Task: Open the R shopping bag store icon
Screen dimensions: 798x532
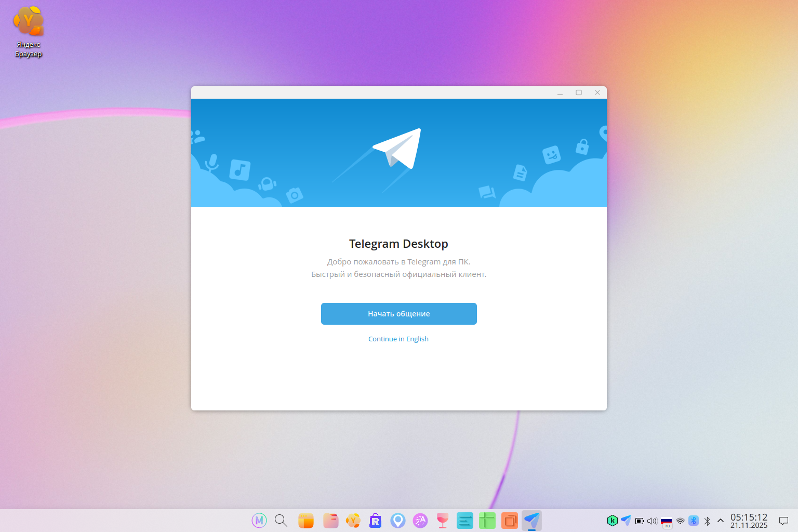Action: tap(375, 520)
